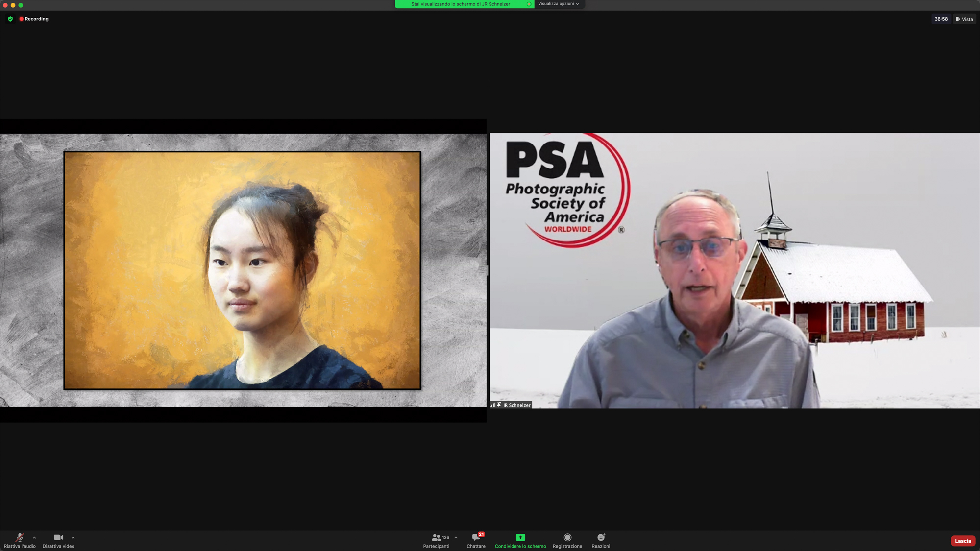Click JR Schnelzer's video tile

(x=735, y=271)
